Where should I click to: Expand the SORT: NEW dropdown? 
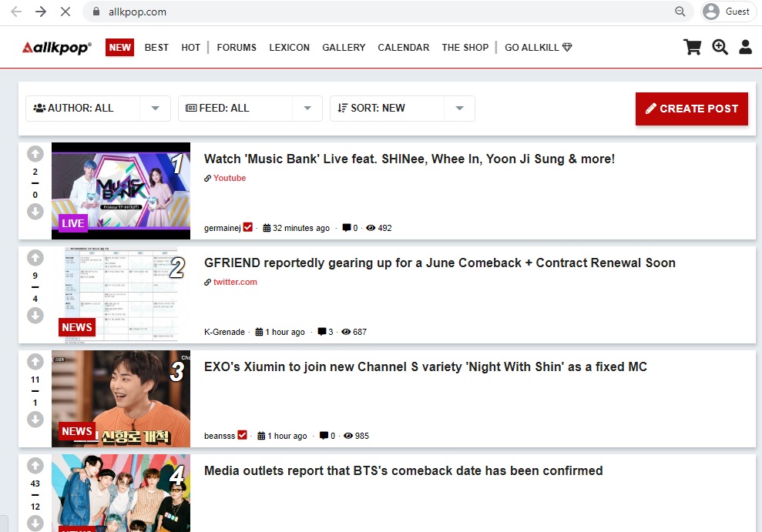coord(401,109)
